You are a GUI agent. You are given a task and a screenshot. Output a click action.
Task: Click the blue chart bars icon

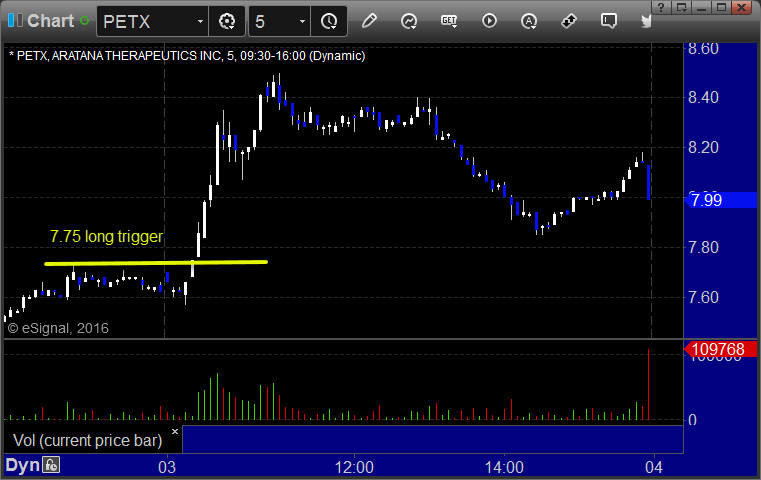[x=15, y=20]
